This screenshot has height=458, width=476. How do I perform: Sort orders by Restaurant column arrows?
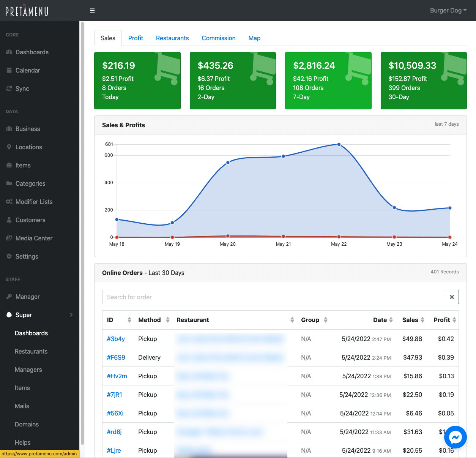(292, 320)
